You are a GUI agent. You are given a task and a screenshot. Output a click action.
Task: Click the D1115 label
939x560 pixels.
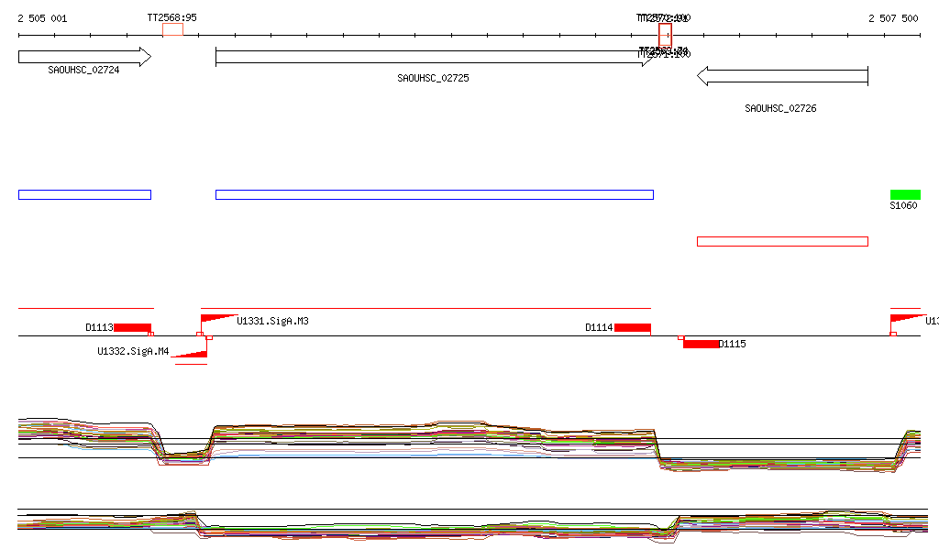pyautogui.click(x=733, y=344)
